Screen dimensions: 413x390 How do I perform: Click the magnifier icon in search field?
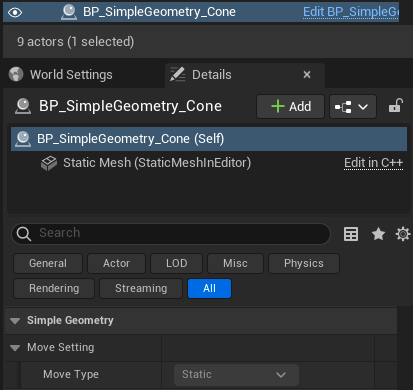point(24,234)
